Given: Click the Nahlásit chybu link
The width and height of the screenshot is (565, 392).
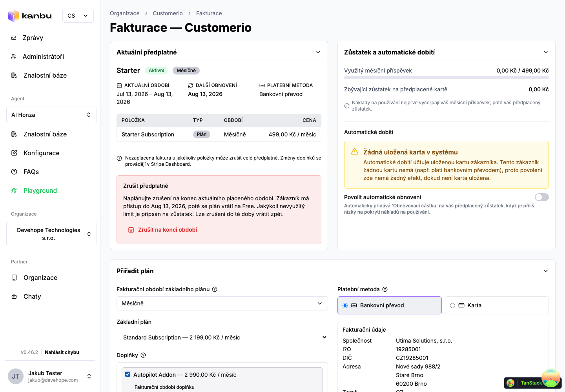Looking at the screenshot, I should tap(62, 352).
